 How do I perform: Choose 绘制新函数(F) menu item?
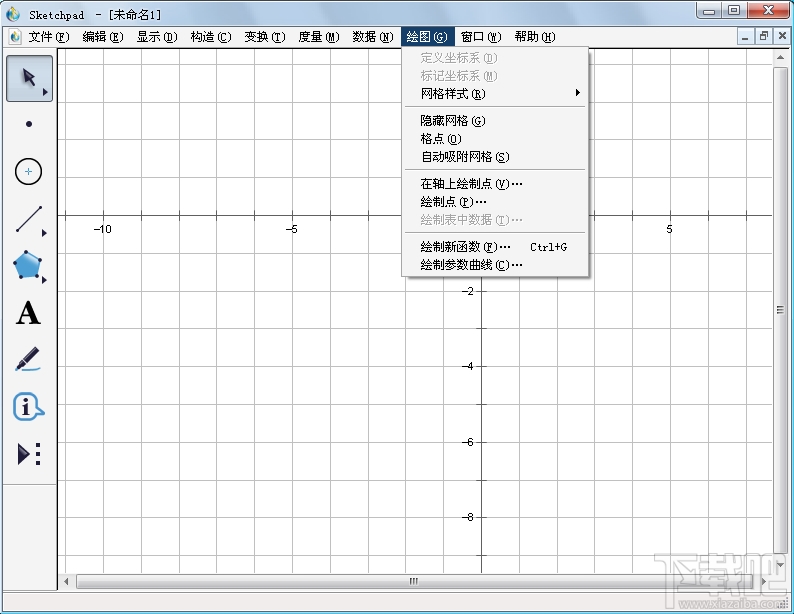click(x=495, y=247)
